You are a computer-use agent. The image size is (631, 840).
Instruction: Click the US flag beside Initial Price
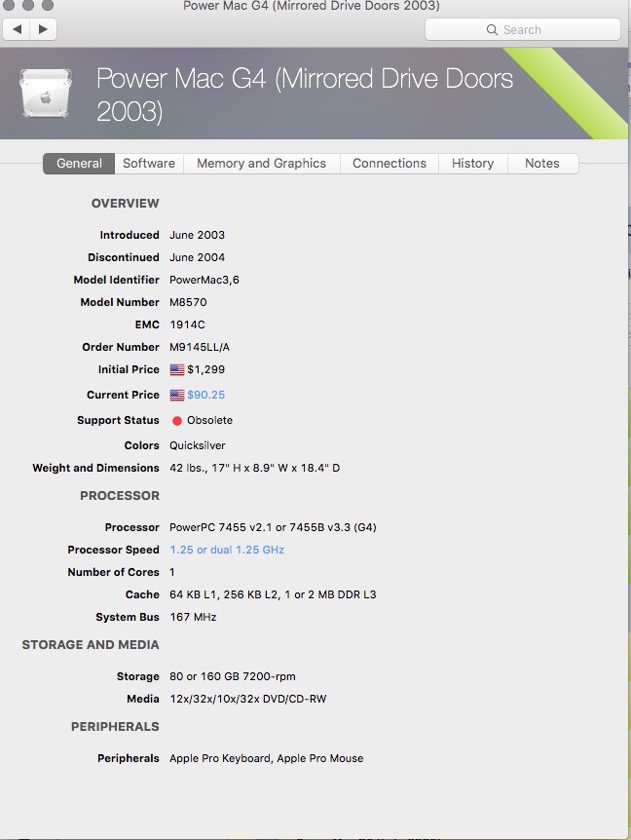[x=177, y=369]
